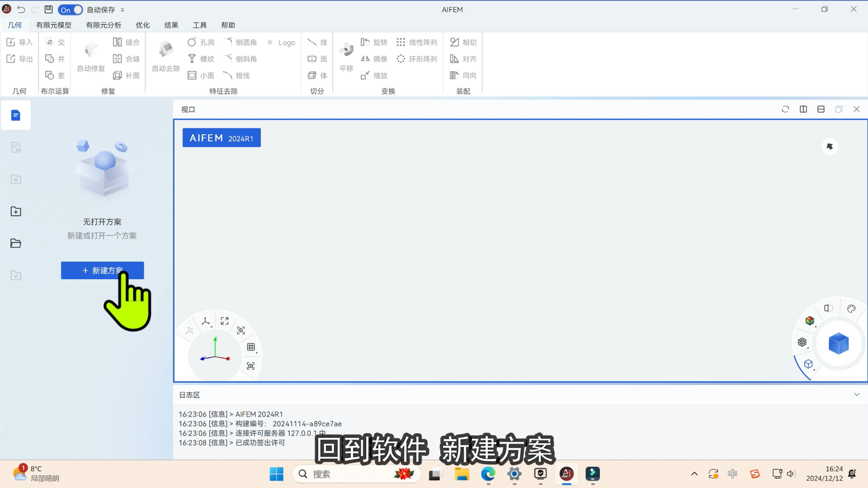The height and width of the screenshot is (488, 868).
Task: Click the 缩放 scale tool
Action: click(x=374, y=75)
